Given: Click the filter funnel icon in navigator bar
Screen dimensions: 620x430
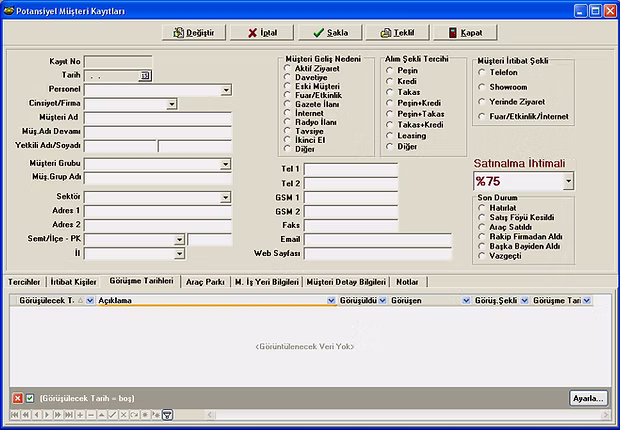Looking at the screenshot, I should coord(167,414).
